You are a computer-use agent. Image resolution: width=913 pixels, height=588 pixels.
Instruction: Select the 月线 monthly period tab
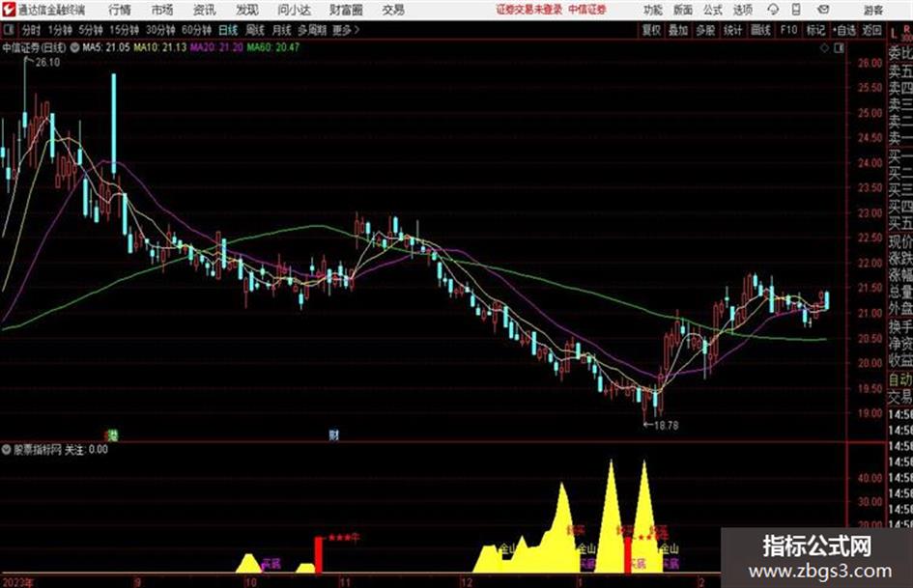point(282,30)
